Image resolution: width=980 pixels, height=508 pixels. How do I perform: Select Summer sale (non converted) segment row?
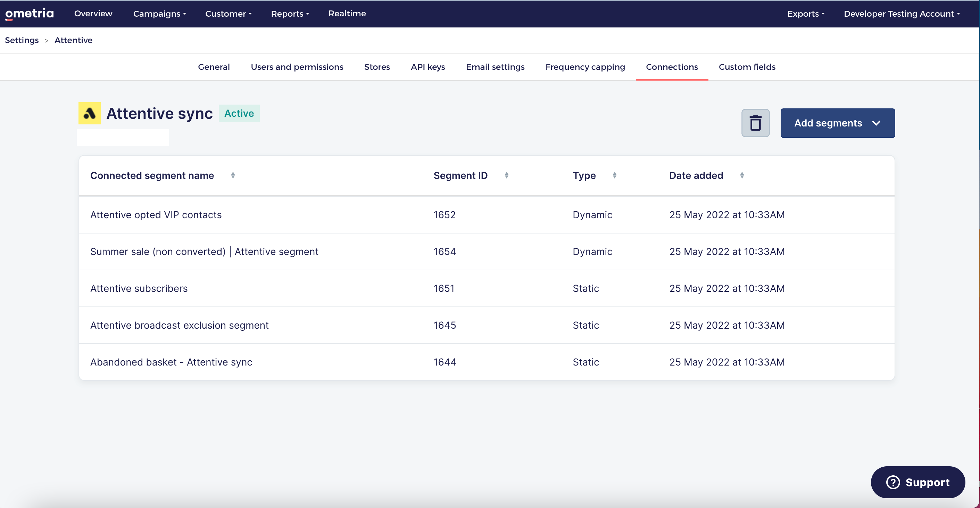pyautogui.click(x=487, y=252)
